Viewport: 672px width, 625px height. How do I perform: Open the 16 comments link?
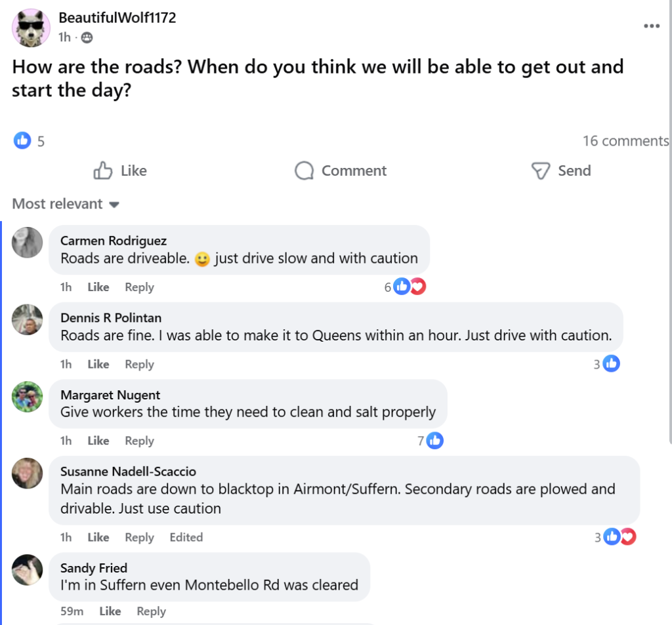625,140
